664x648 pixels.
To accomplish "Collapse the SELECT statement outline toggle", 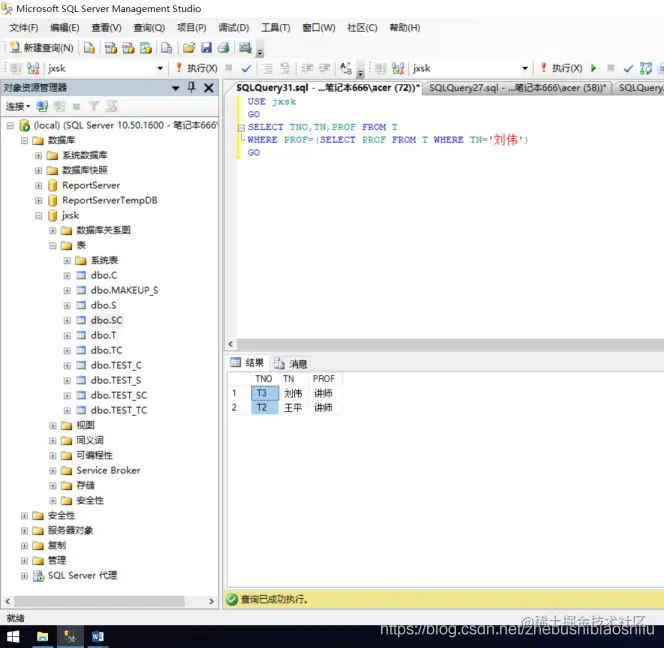I will tap(241, 127).
